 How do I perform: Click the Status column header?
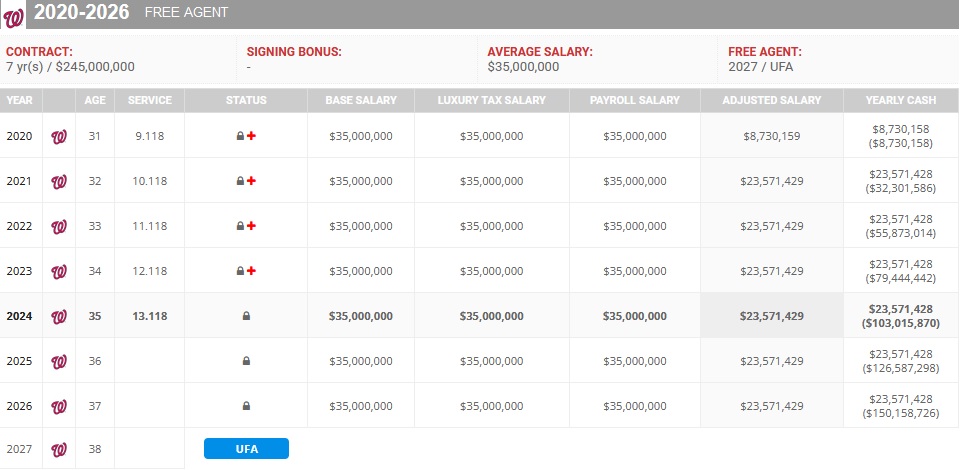pos(246,100)
